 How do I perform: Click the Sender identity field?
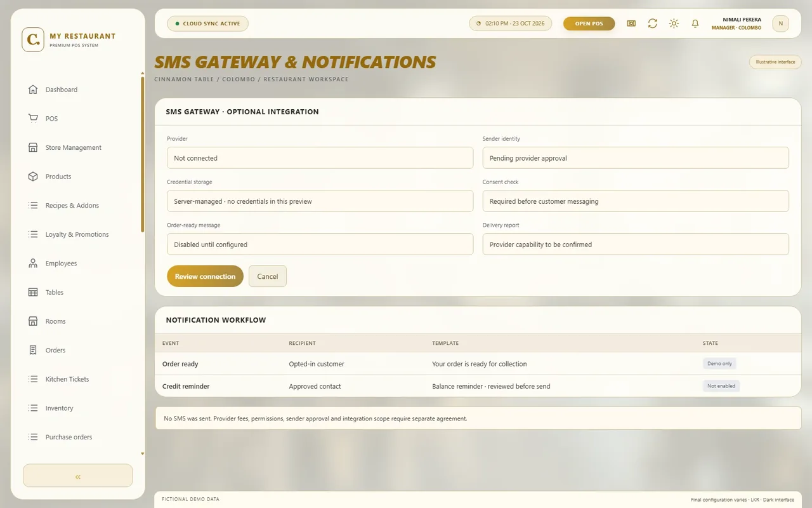636,158
